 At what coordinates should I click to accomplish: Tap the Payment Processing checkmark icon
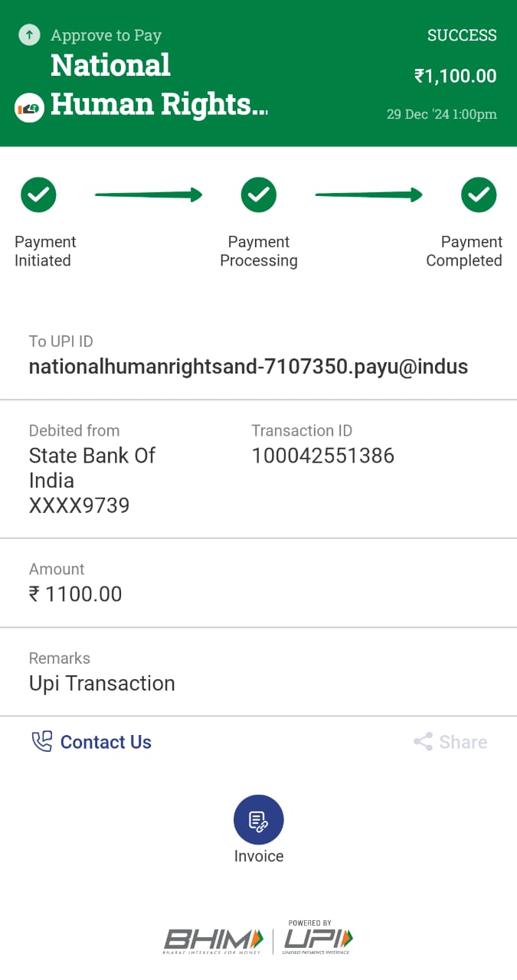(259, 195)
